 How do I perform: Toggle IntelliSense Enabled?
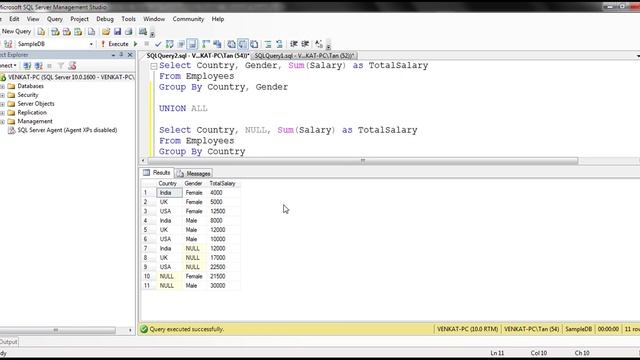coord(192,44)
